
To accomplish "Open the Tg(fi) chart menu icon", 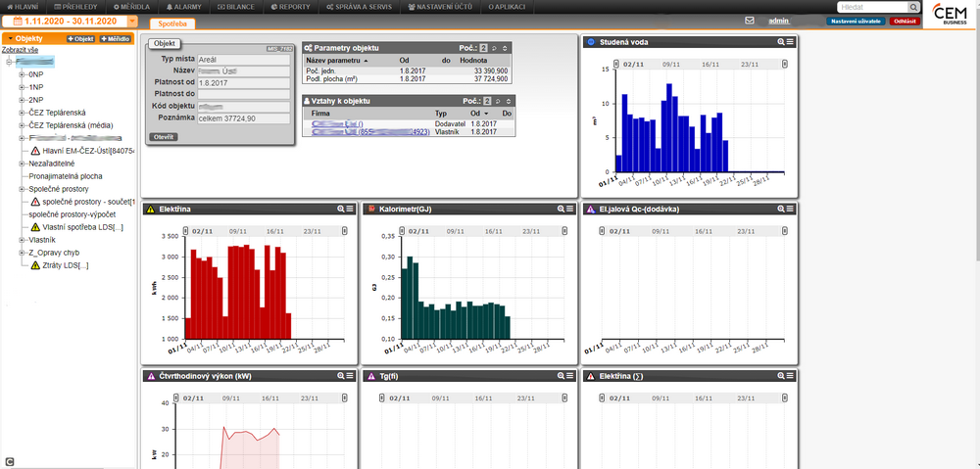I will (x=569, y=376).
